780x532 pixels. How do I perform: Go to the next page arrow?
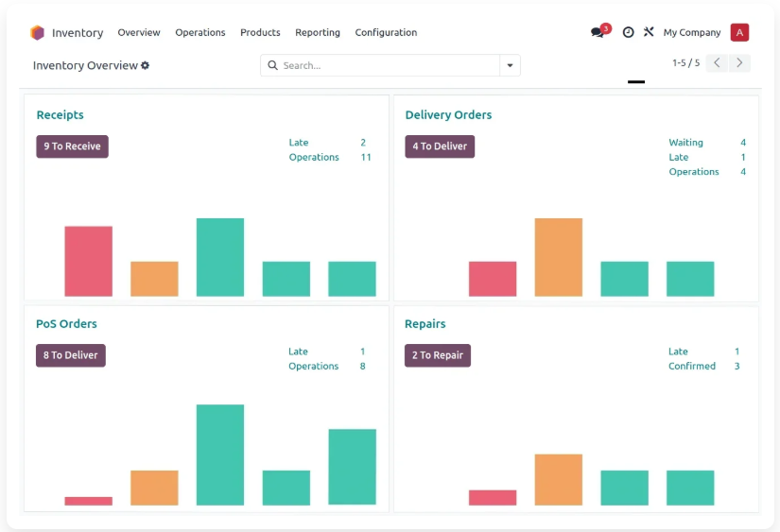click(739, 62)
